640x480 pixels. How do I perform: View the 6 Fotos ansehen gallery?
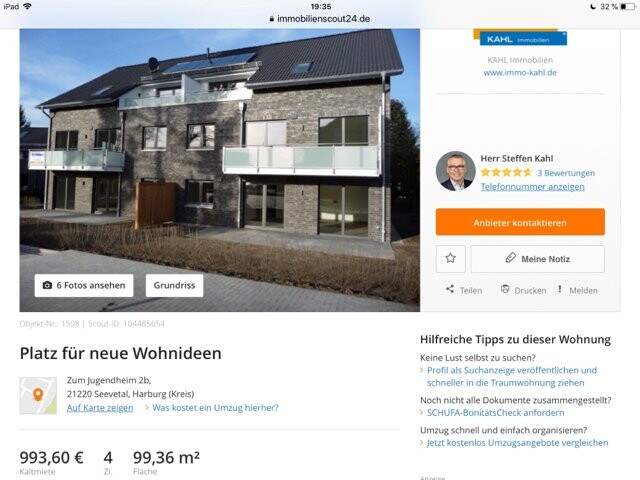point(84,285)
